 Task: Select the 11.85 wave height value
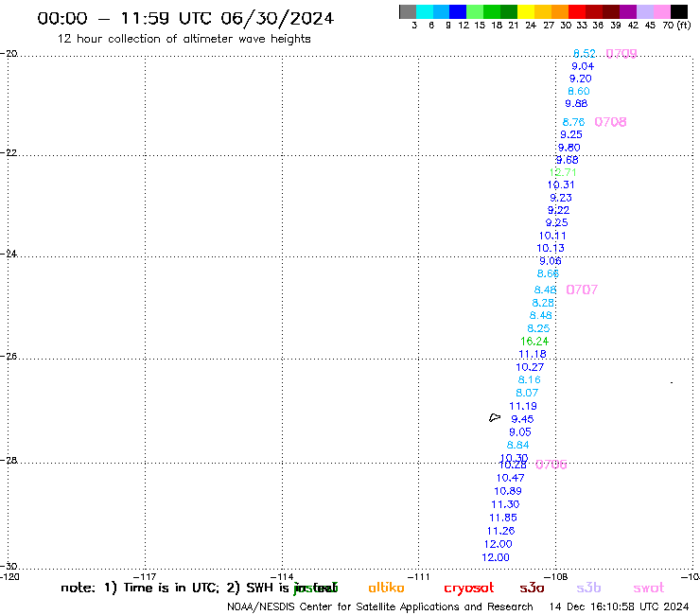(503, 518)
